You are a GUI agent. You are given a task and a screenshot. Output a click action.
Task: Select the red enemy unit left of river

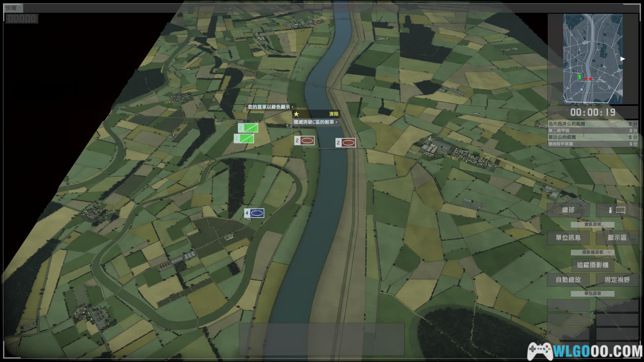(x=304, y=140)
